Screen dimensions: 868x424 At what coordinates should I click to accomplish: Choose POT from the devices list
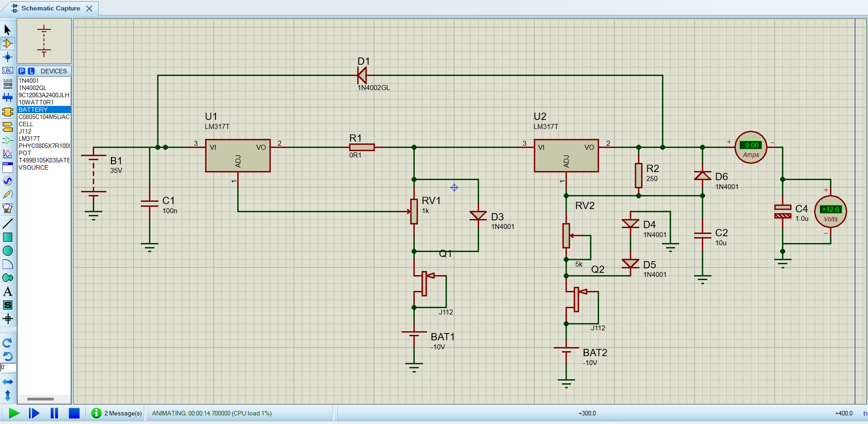tap(24, 153)
